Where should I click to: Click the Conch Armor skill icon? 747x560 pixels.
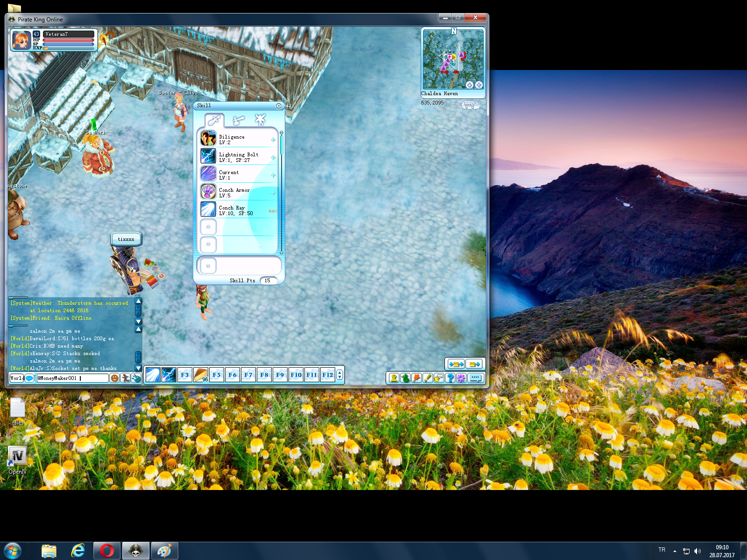click(x=208, y=192)
